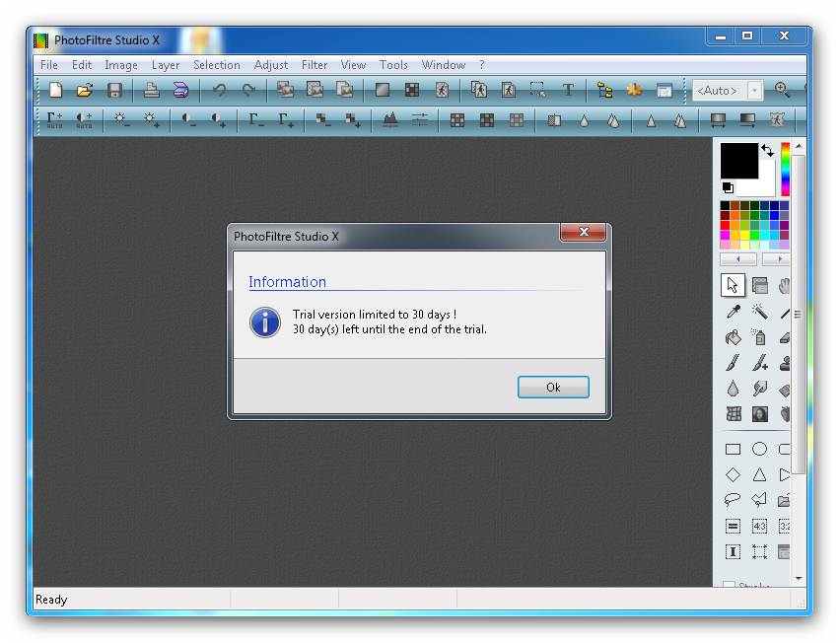Open a file with the folder icon
The image size is (840, 643).
[85, 90]
